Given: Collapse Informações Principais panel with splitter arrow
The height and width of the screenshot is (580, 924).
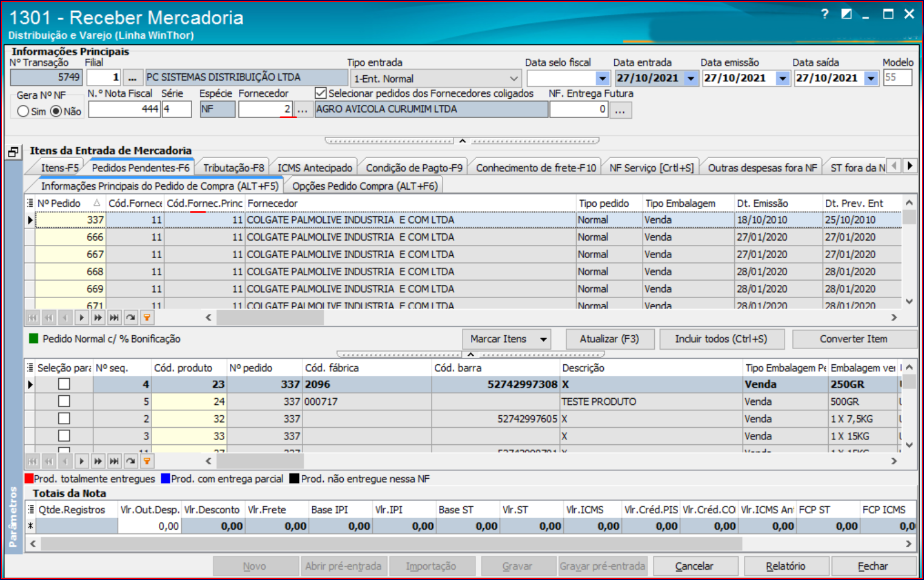Looking at the screenshot, I should (462, 141).
